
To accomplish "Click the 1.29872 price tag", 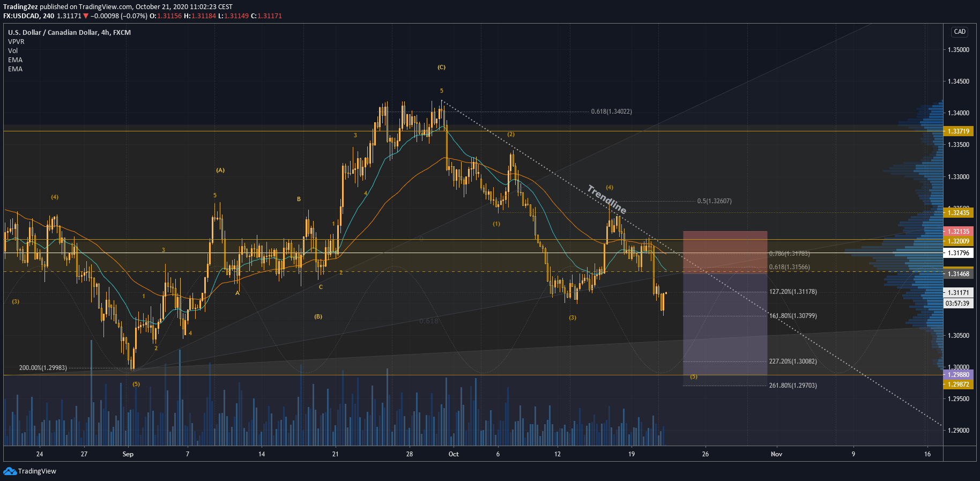I will tap(959, 384).
